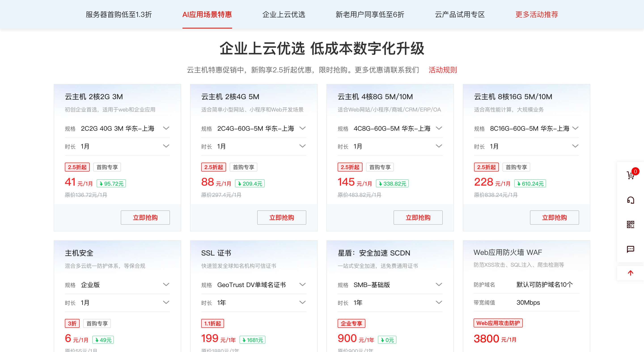
Task: Expand duration dropdown for 4核8G host
Action: [x=439, y=146]
